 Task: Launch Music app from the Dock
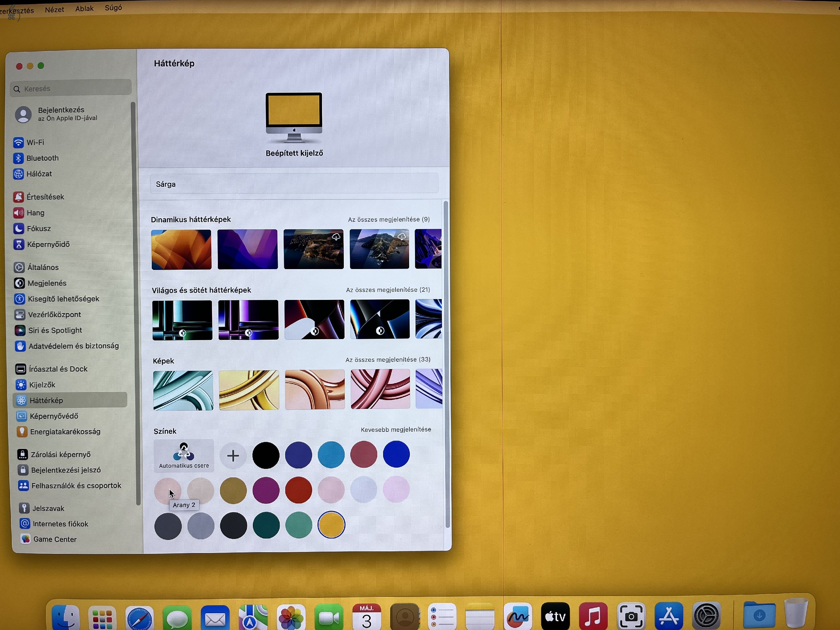pyautogui.click(x=593, y=616)
